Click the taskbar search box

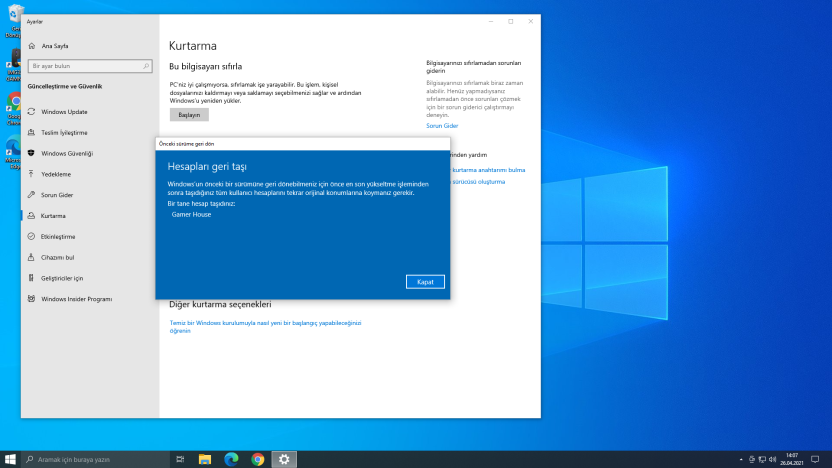[x=96, y=460]
